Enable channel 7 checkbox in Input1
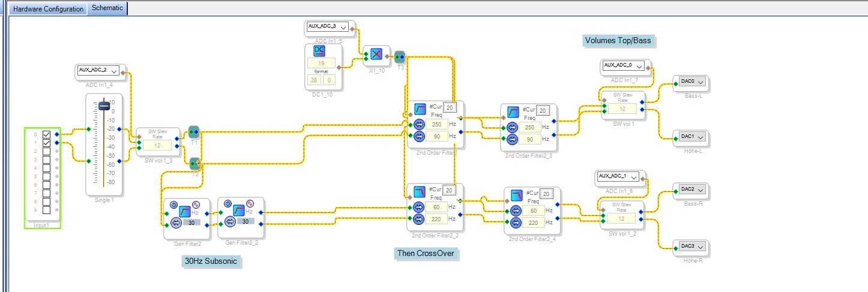This screenshot has width=868, height=292. (46, 193)
